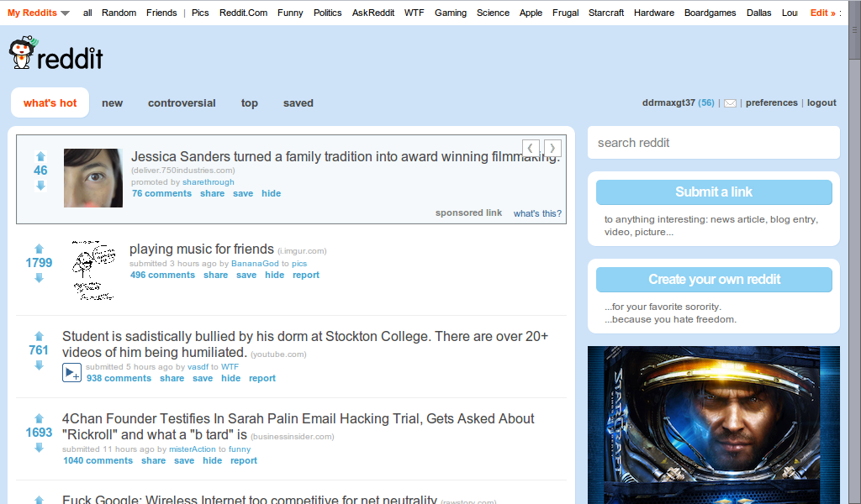Go to next sponsored link arrow

(552, 148)
